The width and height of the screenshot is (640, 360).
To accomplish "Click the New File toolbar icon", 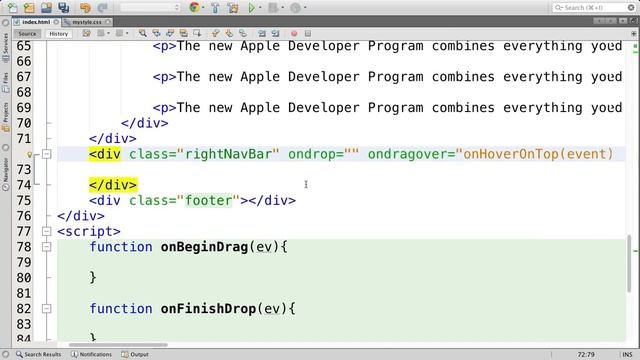I will pos(12,7).
